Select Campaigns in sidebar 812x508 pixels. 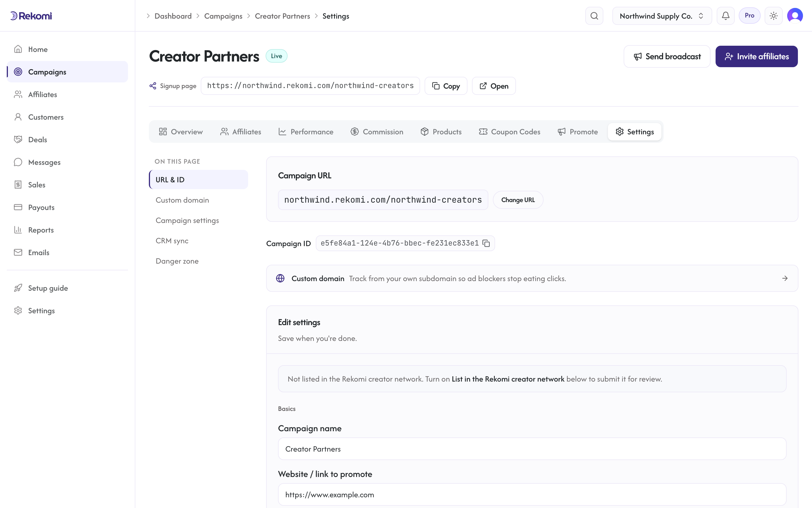67,72
